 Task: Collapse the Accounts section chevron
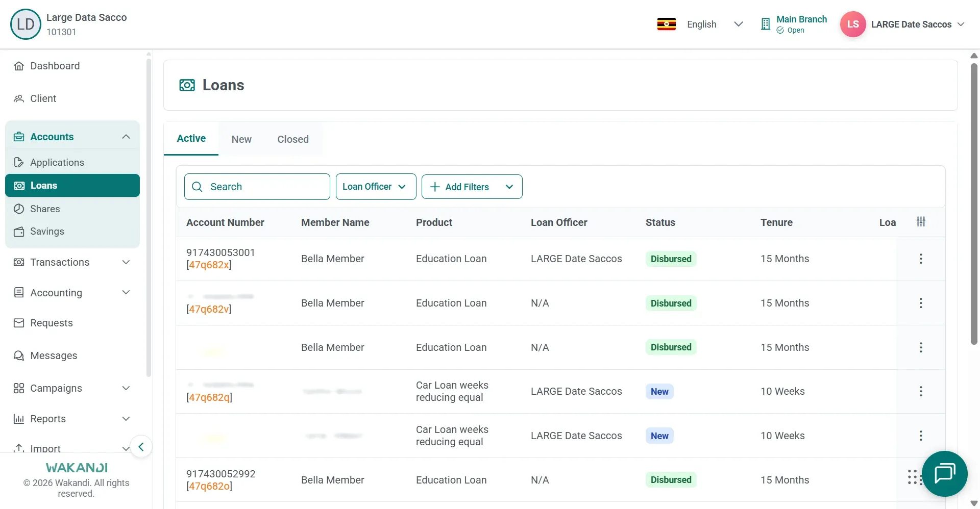point(126,137)
